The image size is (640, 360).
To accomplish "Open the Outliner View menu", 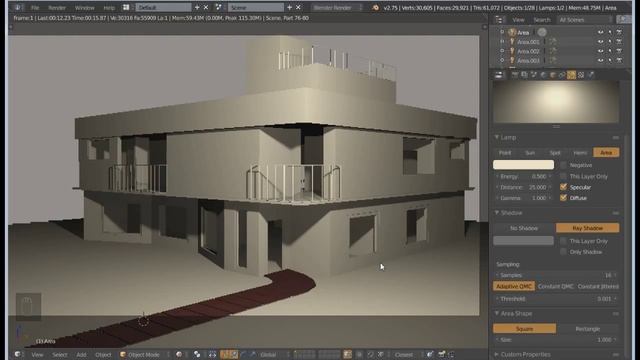I will tap(518, 20).
